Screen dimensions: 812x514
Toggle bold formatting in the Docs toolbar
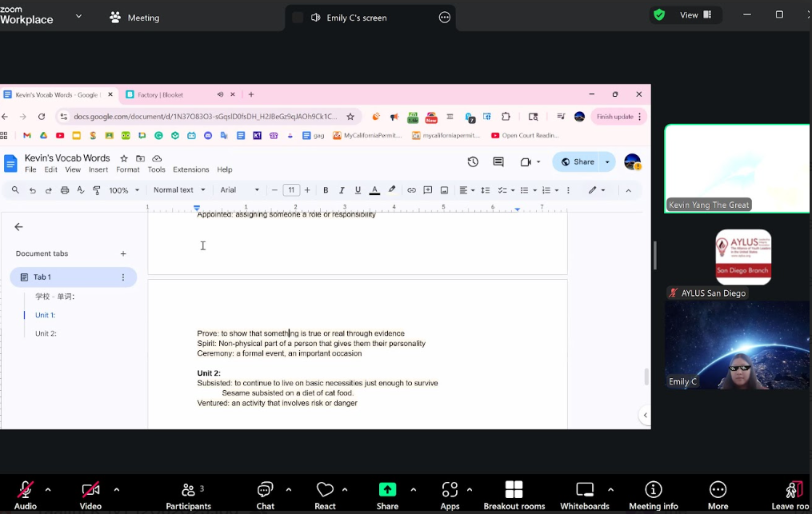tap(326, 190)
